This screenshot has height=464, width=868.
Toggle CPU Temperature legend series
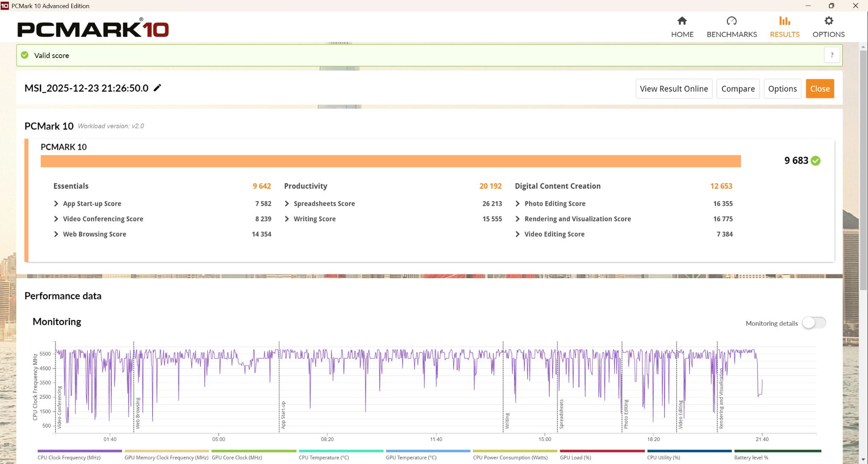[324, 457]
